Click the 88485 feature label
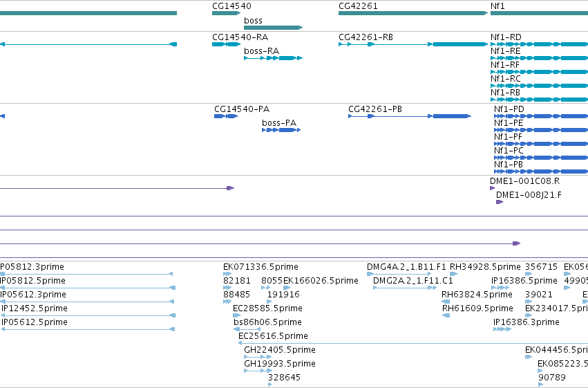Screen dimensions: 588x388 (x=236, y=295)
